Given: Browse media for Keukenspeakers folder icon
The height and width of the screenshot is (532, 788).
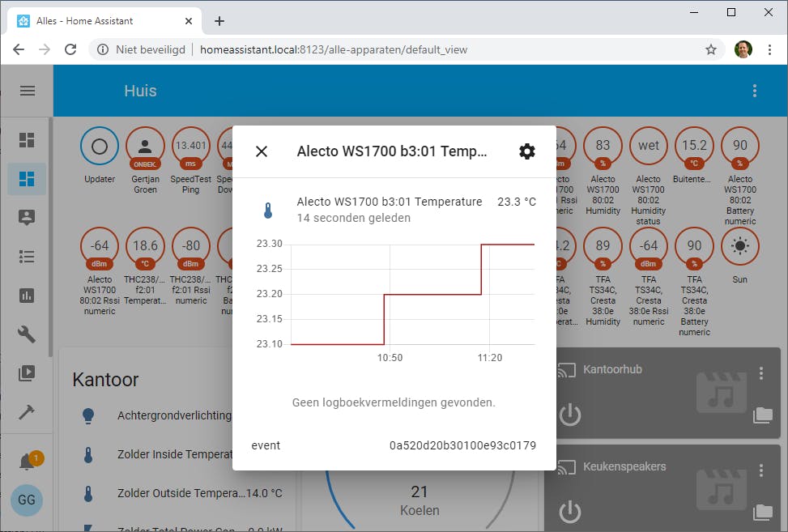Looking at the screenshot, I should pos(762,512).
